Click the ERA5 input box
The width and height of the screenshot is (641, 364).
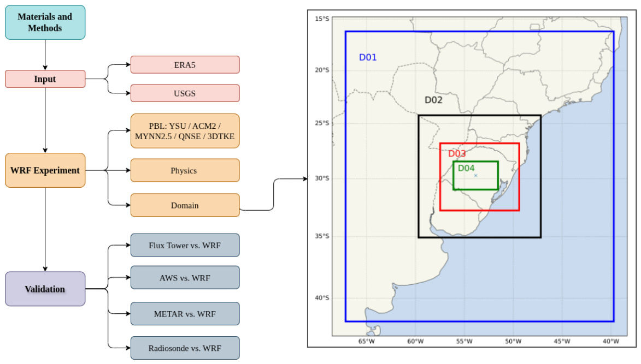coord(185,65)
